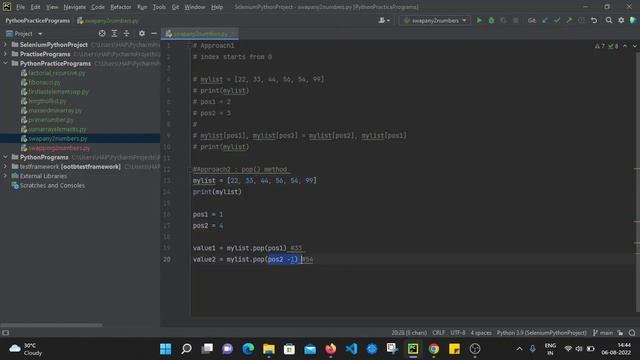Click the Git update project arrow icon
Image resolution: width=640 pixels, height=360 pixels.
[x=544, y=20]
